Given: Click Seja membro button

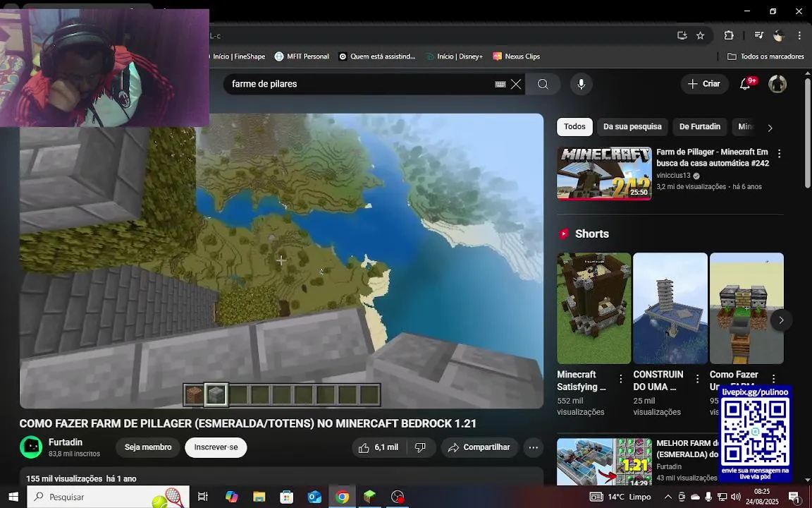Looking at the screenshot, I should tap(148, 447).
